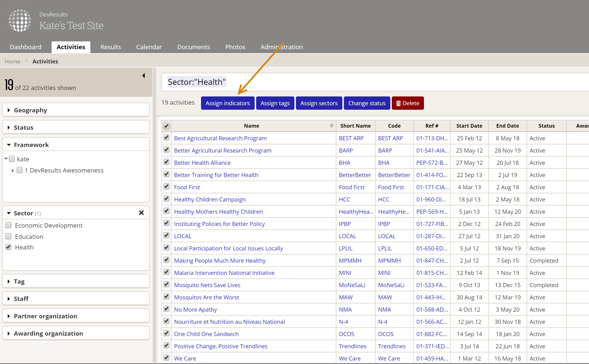Click the Delete button with trash icon
Viewport: 589px width, 364px height.
[x=407, y=103]
